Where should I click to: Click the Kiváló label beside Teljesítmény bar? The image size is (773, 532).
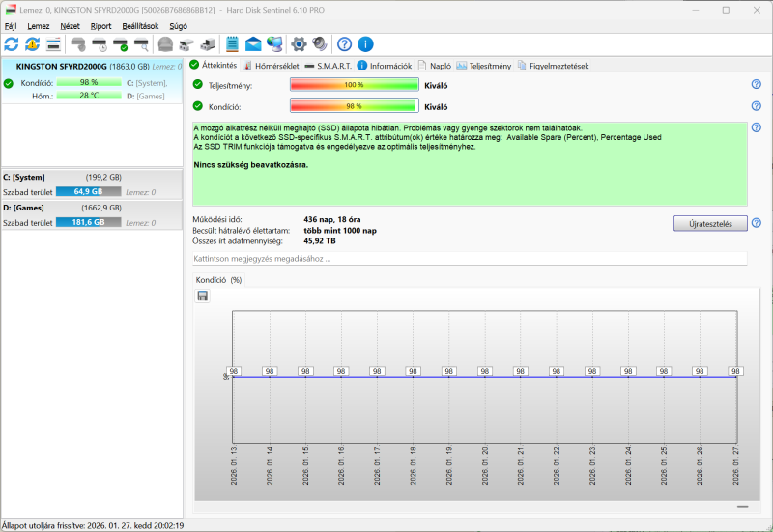tap(436, 85)
